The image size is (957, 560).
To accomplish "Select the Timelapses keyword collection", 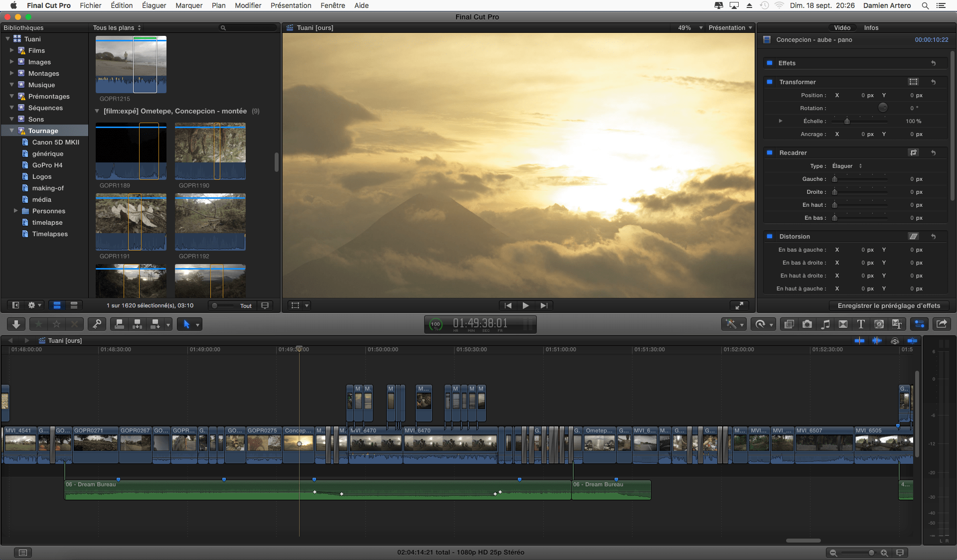I will (x=50, y=234).
